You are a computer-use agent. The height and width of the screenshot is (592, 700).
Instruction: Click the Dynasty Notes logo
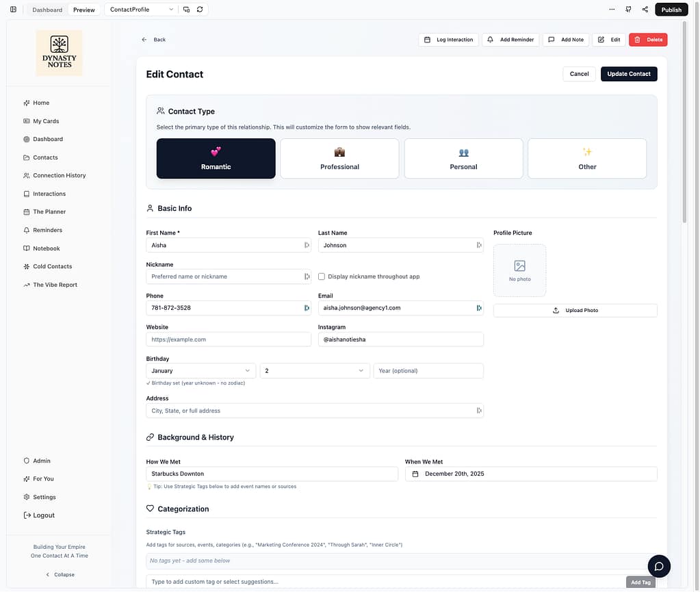(59, 53)
